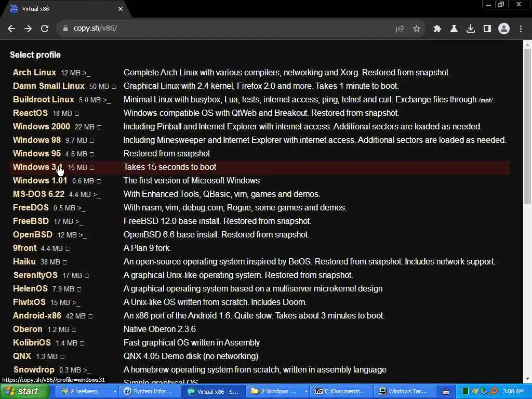Launch the FiwixOS profile
This screenshot has height=399, width=532.
click(x=29, y=302)
